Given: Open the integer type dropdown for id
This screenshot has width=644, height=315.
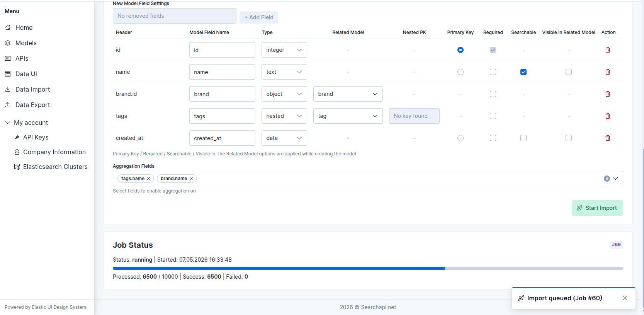Looking at the screenshot, I should (284, 50).
